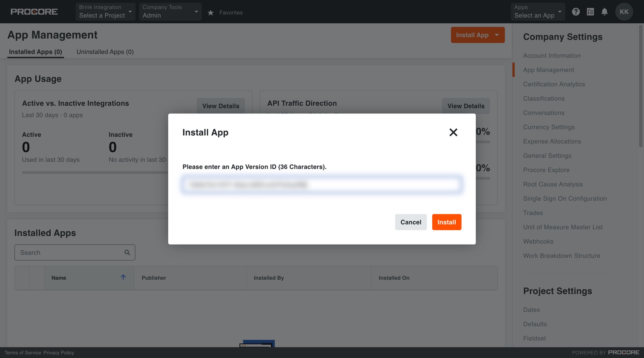Switch to Installed Apps (0) tab

click(x=35, y=52)
